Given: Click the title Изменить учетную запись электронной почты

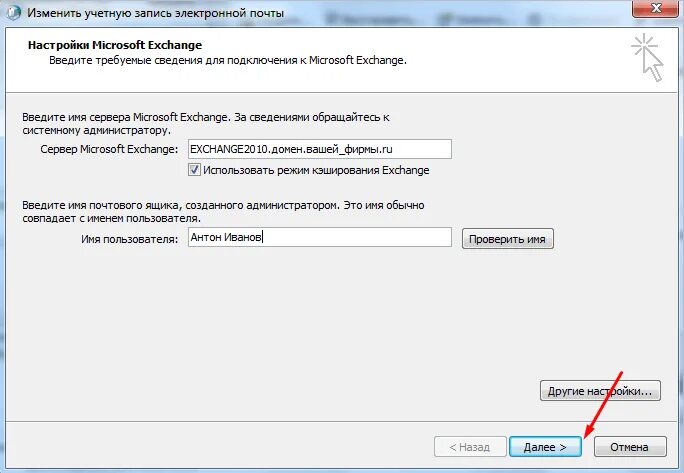Looking at the screenshot, I should pos(155,13).
